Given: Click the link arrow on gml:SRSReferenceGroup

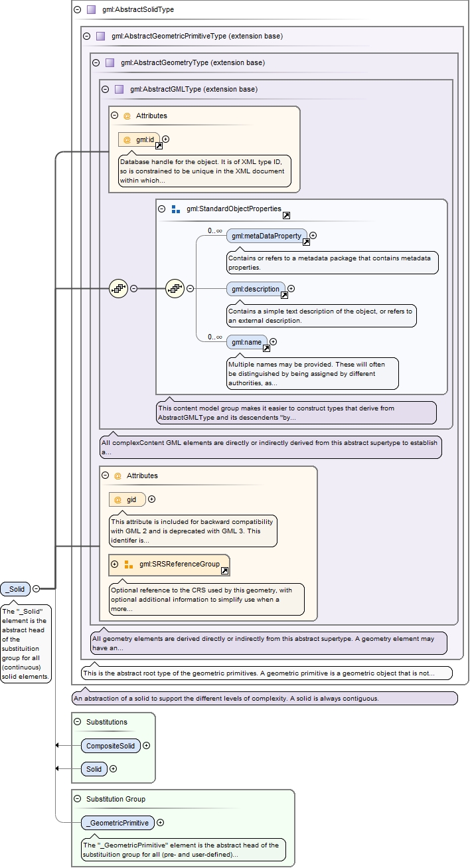Looking at the screenshot, I should (x=224, y=571).
